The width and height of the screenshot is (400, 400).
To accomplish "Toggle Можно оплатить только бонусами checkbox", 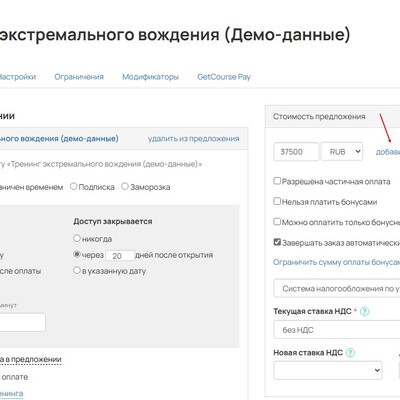I will 277,222.
